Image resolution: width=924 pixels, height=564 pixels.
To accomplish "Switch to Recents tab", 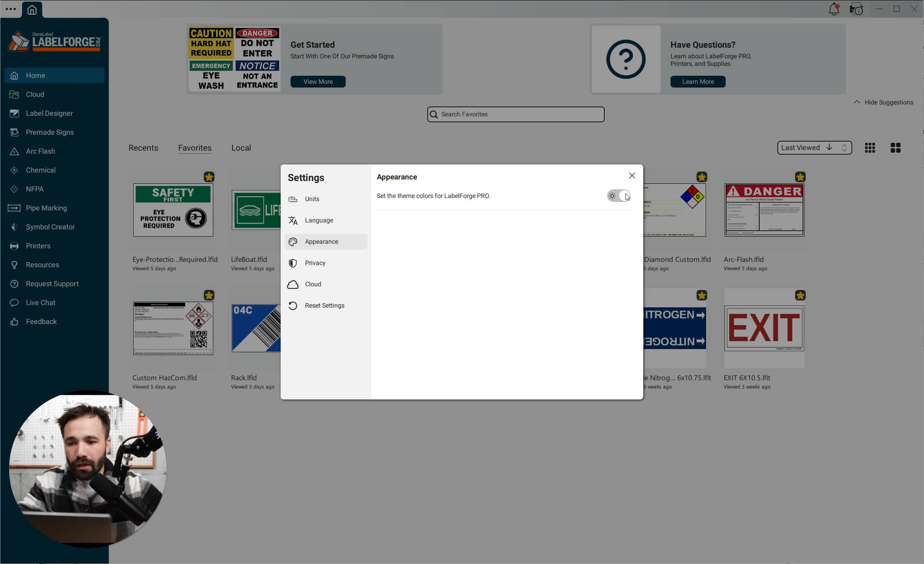I will pos(143,148).
